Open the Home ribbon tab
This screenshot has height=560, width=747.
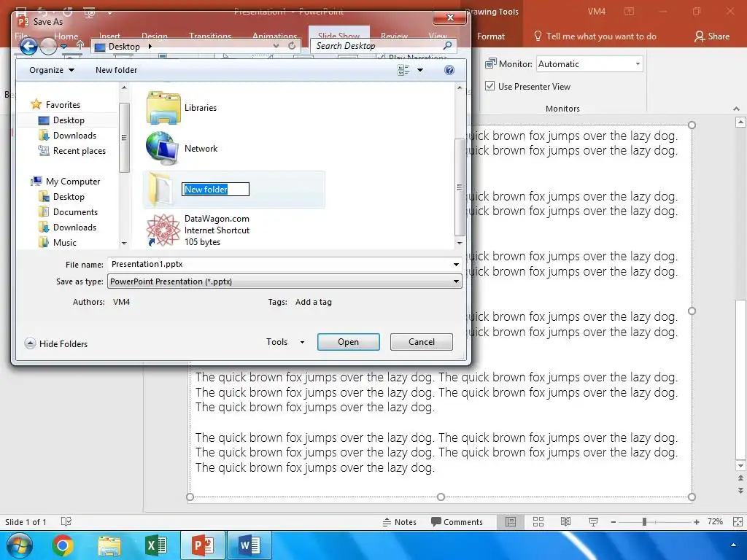(66, 35)
